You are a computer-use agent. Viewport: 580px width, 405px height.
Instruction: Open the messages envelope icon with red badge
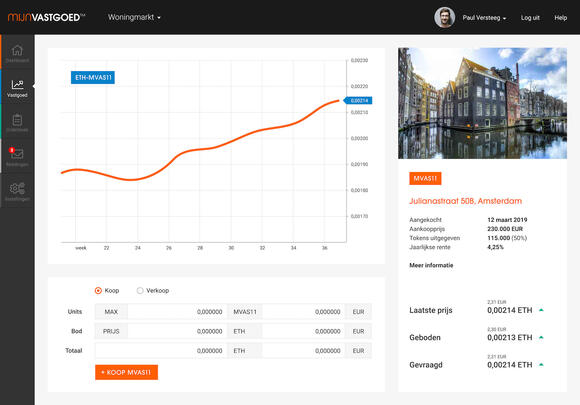pos(16,153)
